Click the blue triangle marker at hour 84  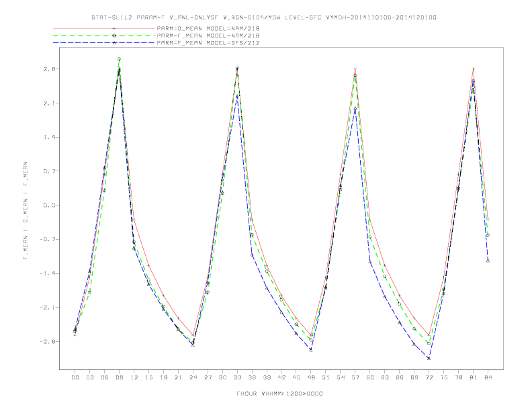pyautogui.click(x=488, y=261)
